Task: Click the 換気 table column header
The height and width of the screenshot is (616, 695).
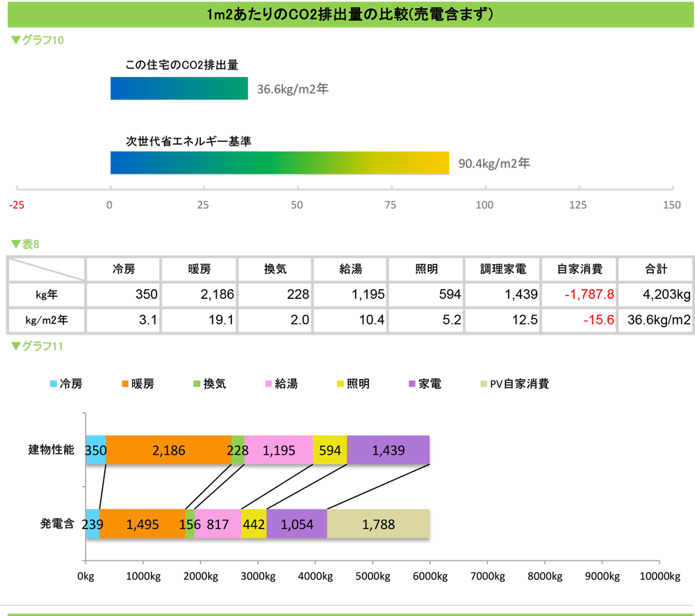Action: (x=275, y=269)
